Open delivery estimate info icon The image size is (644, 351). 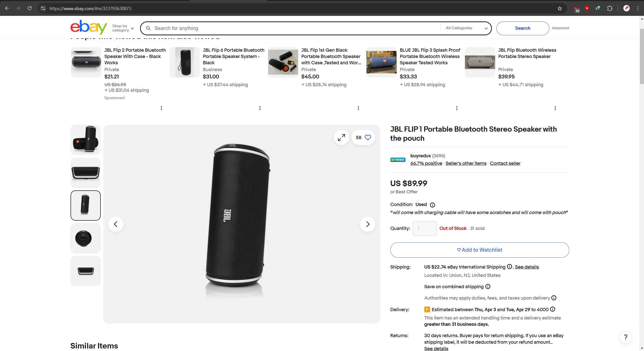click(552, 309)
